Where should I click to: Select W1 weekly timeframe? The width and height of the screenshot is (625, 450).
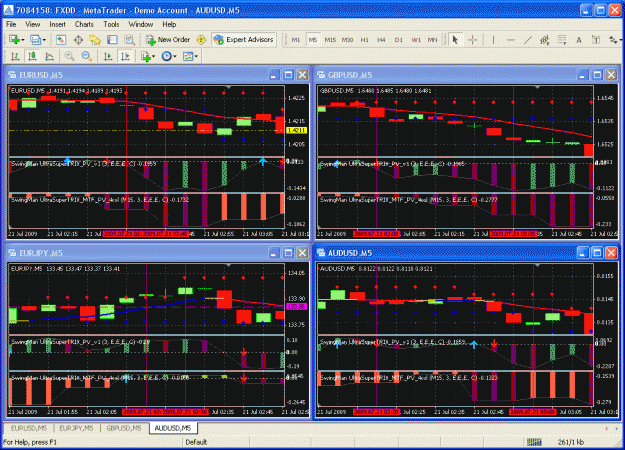point(416,40)
